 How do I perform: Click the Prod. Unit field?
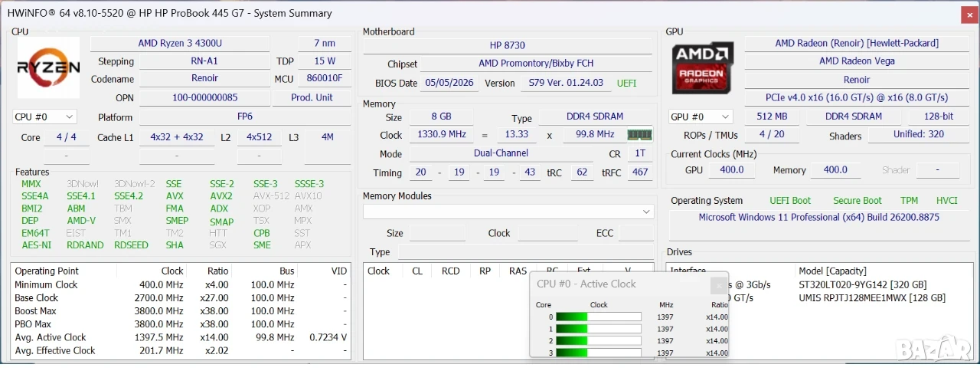point(312,97)
